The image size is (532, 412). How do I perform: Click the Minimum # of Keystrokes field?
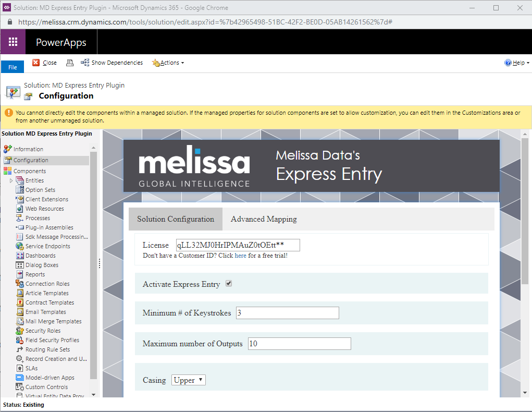click(x=287, y=313)
